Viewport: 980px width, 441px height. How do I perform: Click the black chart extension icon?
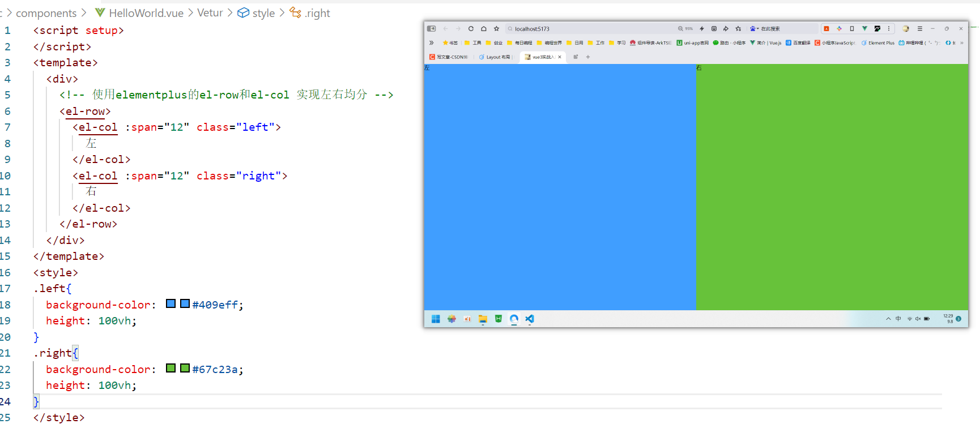[x=877, y=28]
